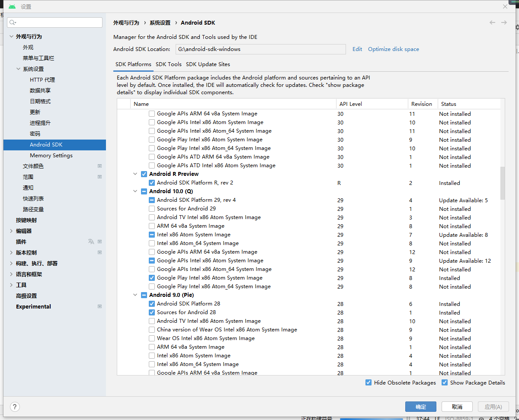
Task: Click the back navigation arrow in the header
Action: 492,22
